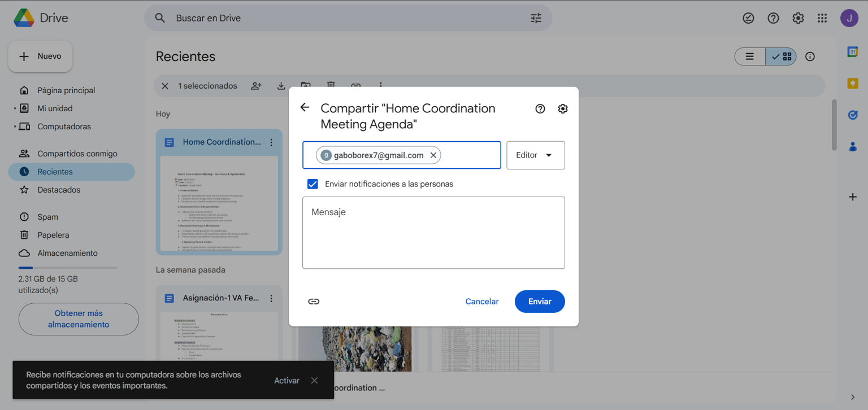This screenshot has height=410, width=868.
Task: Open help icon in share dialog
Action: (540, 109)
